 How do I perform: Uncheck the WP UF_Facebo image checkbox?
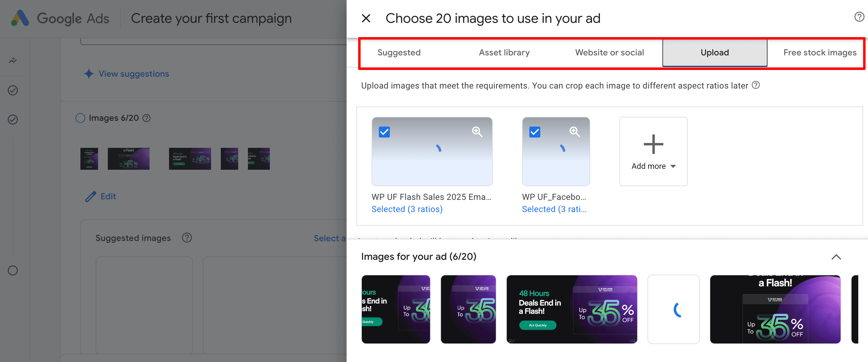(x=535, y=132)
